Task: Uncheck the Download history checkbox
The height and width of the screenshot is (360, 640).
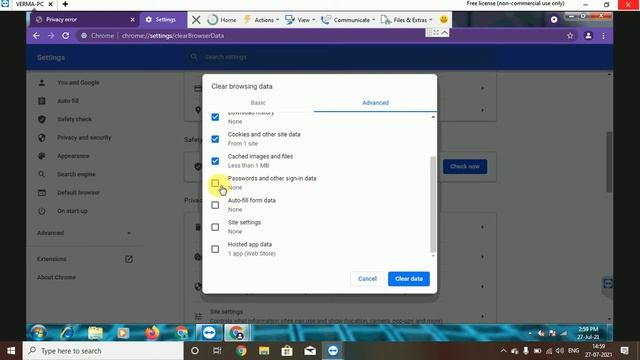Action: pyautogui.click(x=215, y=117)
